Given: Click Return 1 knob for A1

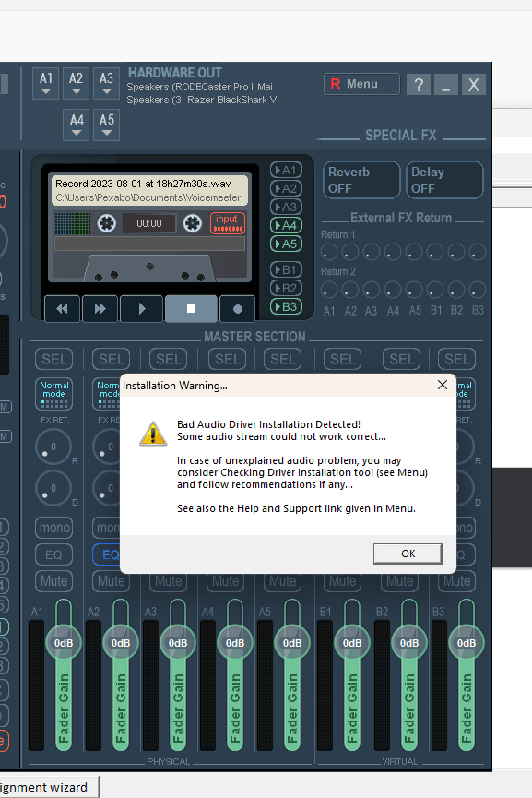Looking at the screenshot, I should pos(329,252).
